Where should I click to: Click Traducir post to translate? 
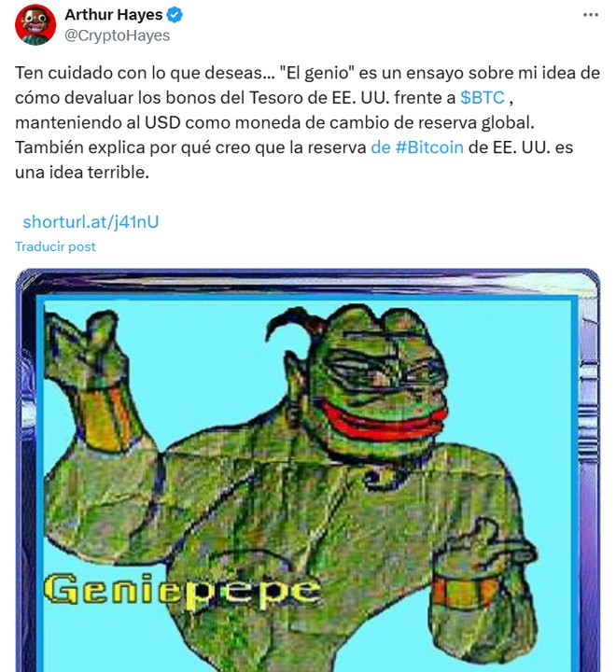pyautogui.click(x=55, y=246)
